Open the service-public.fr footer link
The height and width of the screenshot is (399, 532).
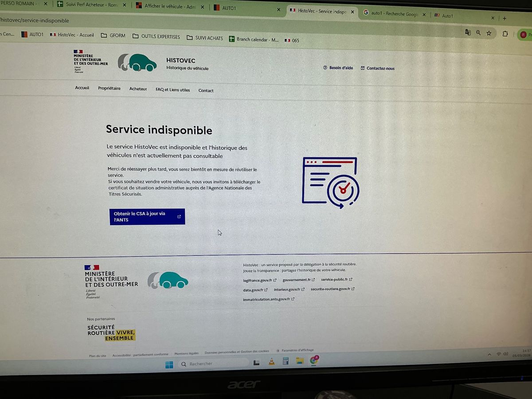pos(336,279)
